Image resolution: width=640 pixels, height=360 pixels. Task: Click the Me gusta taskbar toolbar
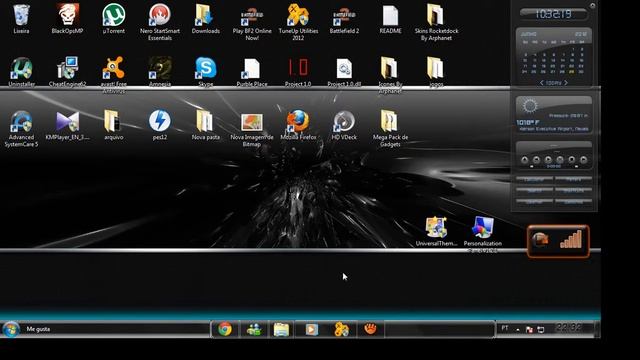tap(38, 329)
